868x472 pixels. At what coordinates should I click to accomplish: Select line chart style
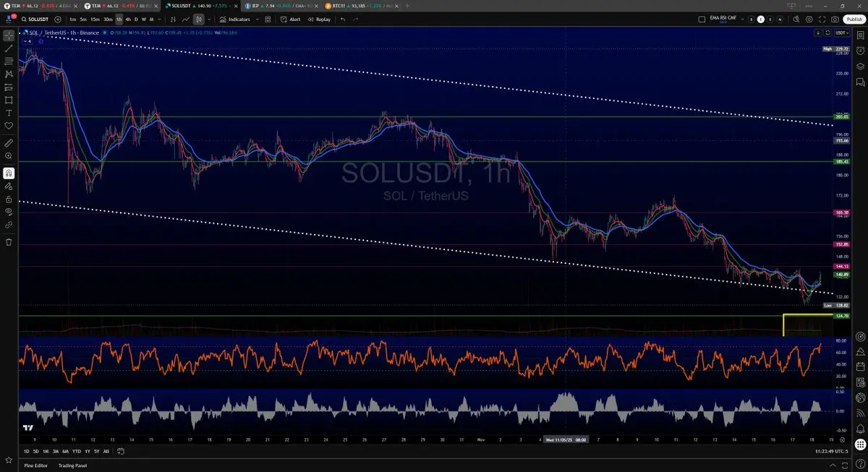[x=186, y=20]
